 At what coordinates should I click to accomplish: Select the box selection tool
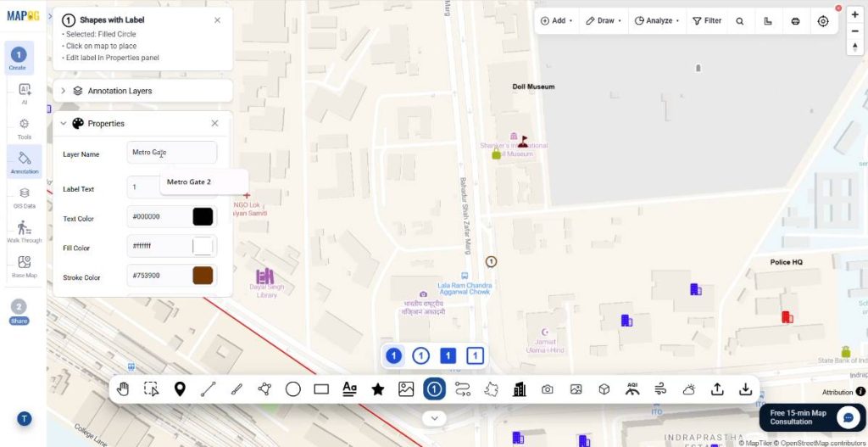[151, 389]
